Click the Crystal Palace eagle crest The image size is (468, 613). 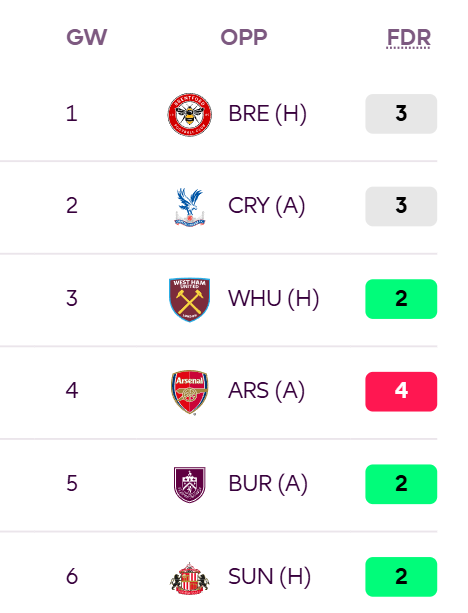[190, 207]
